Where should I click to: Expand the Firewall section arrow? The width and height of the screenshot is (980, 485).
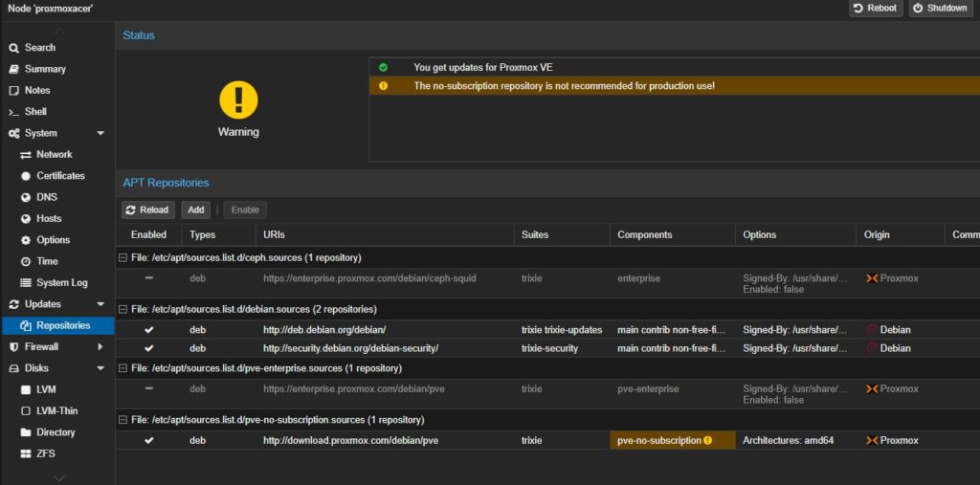[x=100, y=347]
